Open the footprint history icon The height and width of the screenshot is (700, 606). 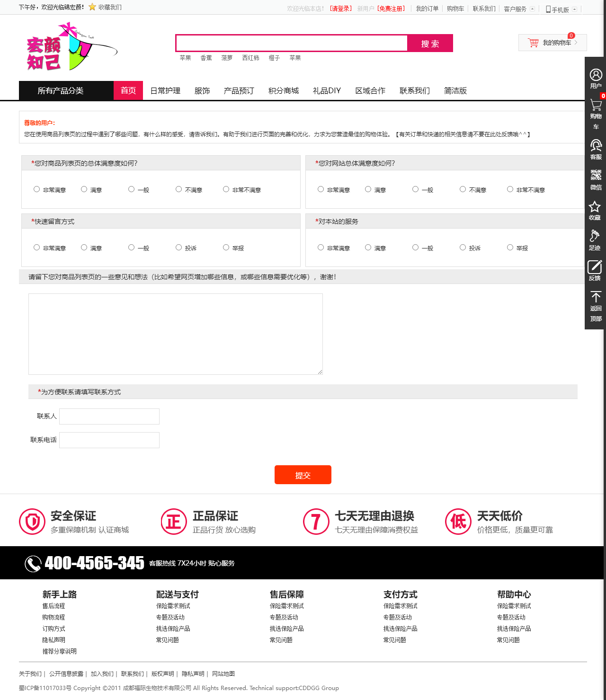tap(595, 236)
